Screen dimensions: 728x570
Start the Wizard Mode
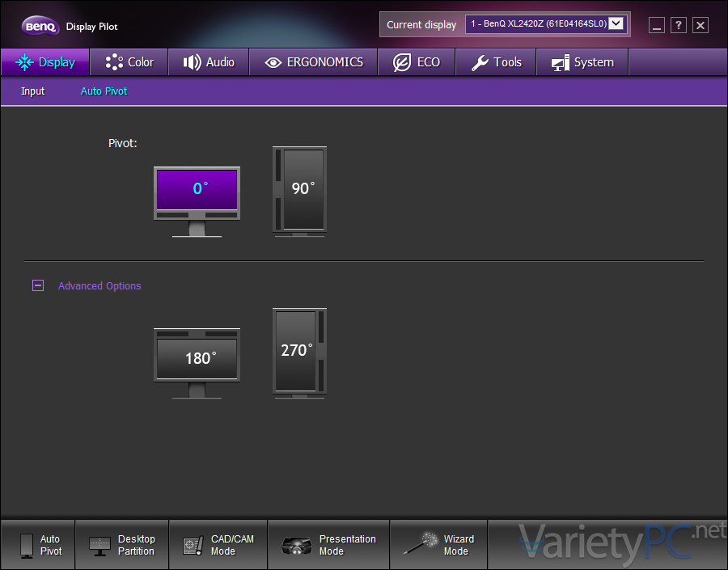point(438,544)
